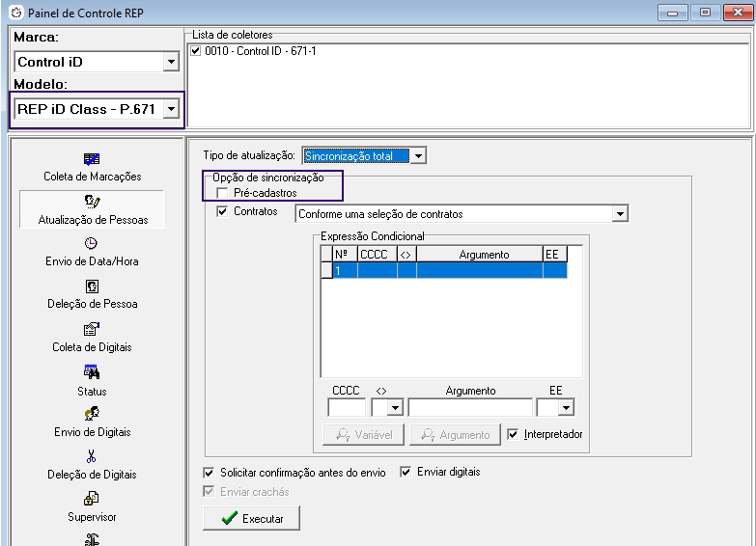Select the Deleção de Digitais scissors icon
This screenshot has height=546, width=756.
tap(92, 456)
